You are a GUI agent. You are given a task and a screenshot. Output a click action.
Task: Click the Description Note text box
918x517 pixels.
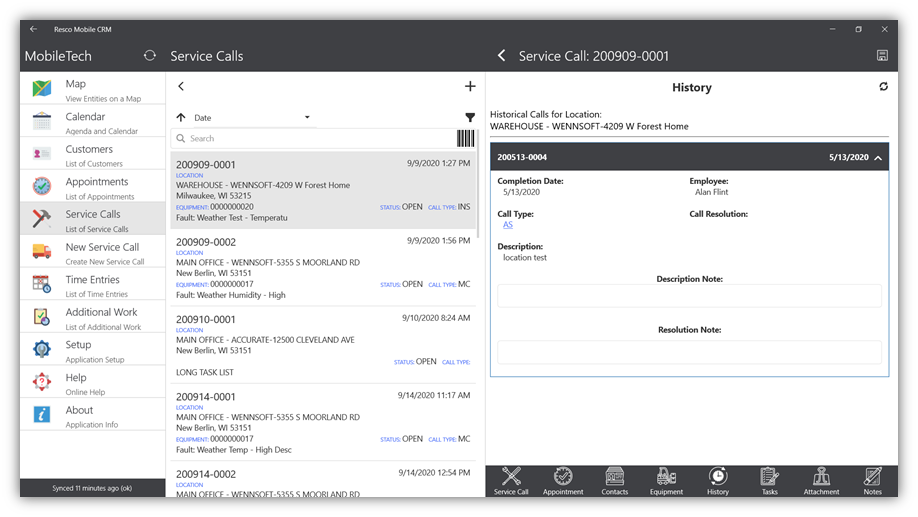pos(689,296)
